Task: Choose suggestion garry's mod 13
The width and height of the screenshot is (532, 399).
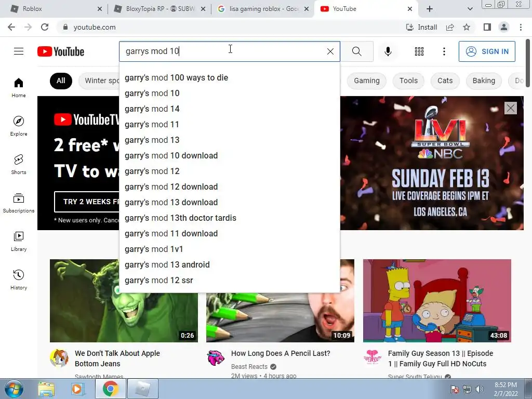Action: pos(229,140)
